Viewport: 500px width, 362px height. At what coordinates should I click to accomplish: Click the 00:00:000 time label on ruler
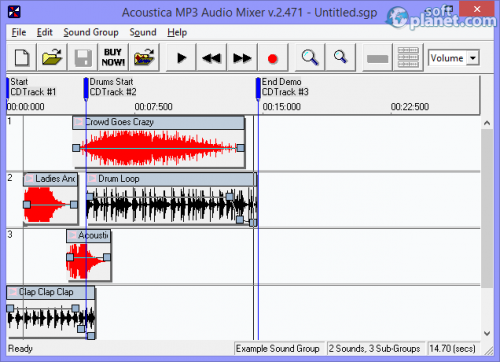click(x=26, y=107)
